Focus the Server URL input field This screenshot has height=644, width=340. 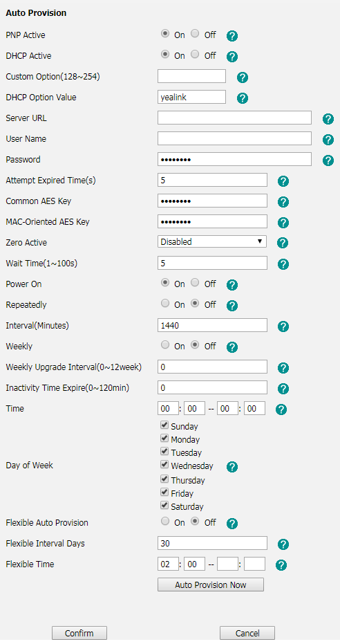click(234, 118)
